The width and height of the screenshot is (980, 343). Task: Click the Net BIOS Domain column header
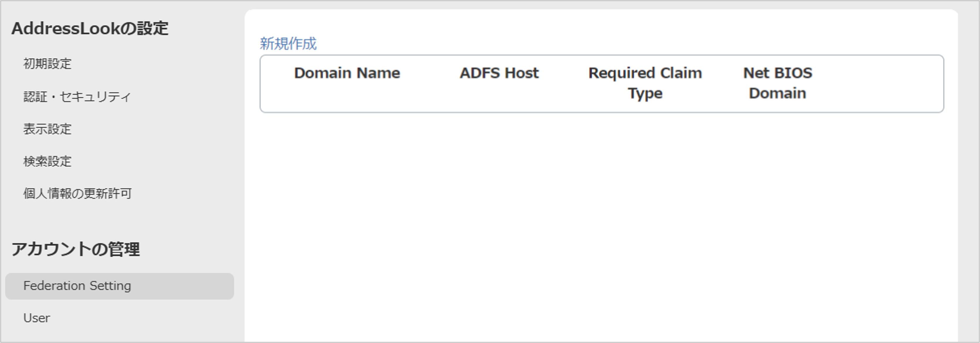[x=777, y=83]
